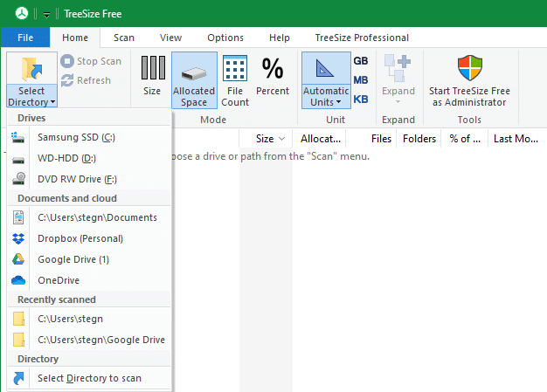Screen dimensions: 547x392
Task: Click folder icon beside C:\Users\stegn
Action: pyautogui.click(x=18, y=319)
